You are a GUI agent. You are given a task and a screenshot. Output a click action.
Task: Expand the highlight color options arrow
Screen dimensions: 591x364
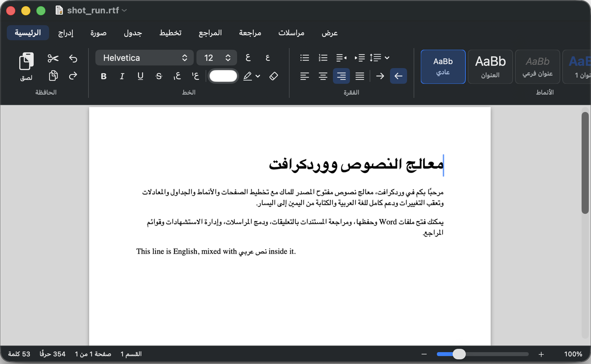pos(258,76)
